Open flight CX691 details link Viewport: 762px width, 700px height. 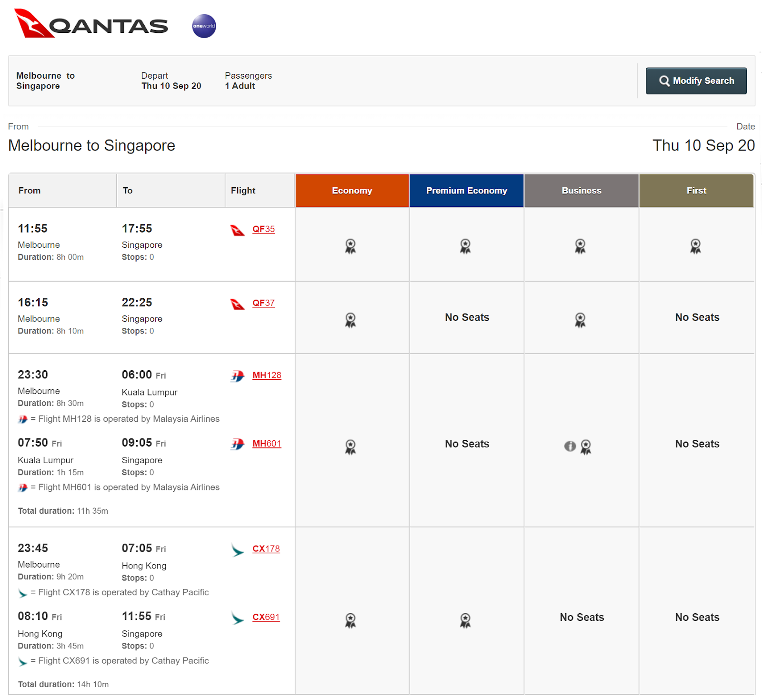tap(266, 617)
